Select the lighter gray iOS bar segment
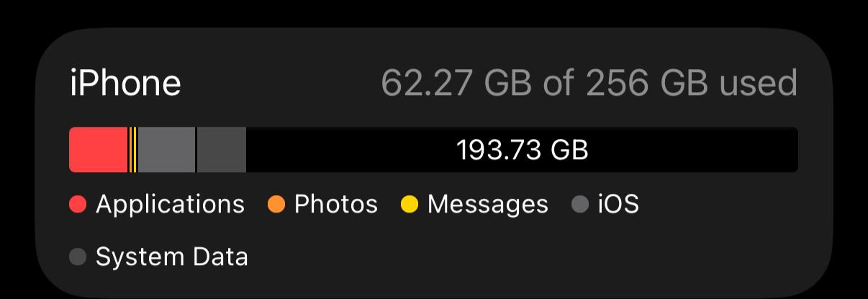The width and height of the screenshot is (868, 299). (x=166, y=150)
